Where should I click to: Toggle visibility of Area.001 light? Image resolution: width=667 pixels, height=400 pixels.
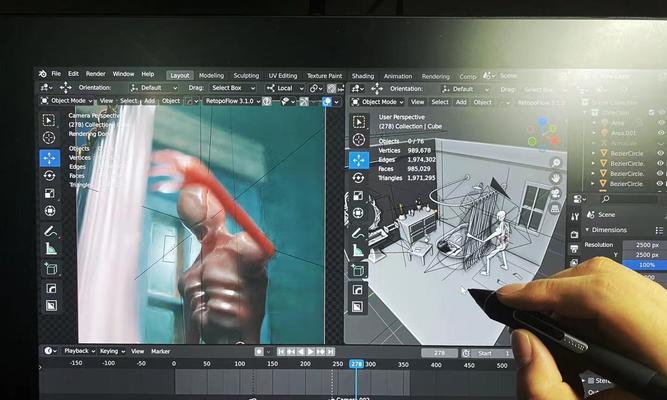661,133
